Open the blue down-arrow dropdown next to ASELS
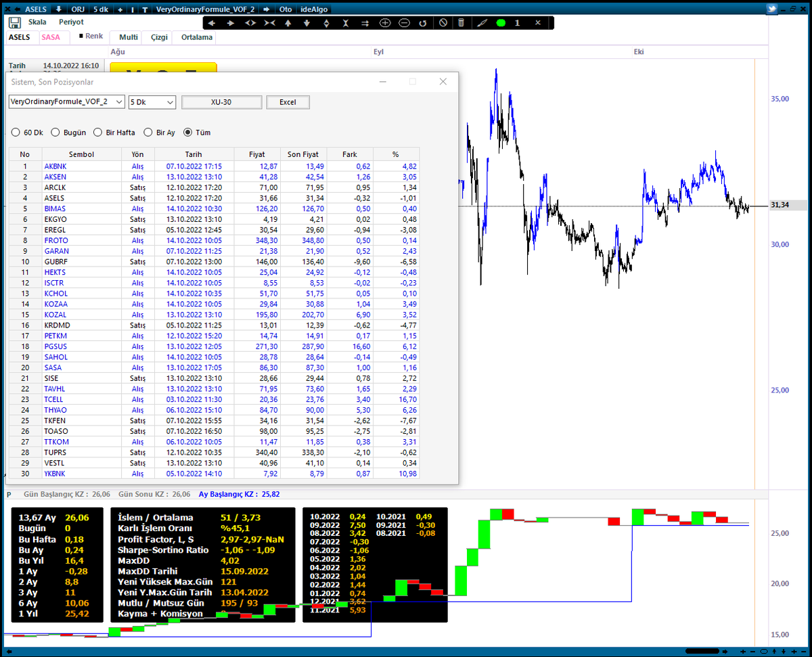 pos(60,9)
